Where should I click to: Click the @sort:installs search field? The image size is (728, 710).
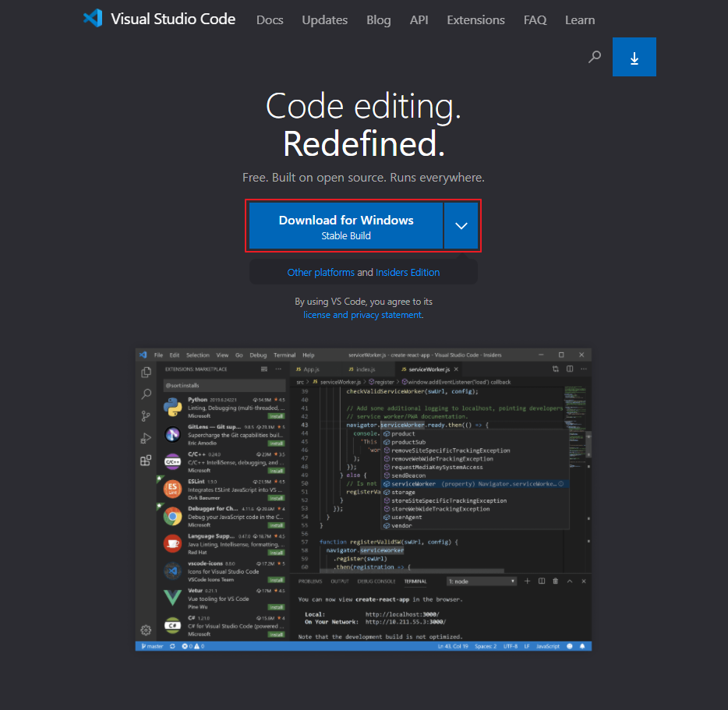[224, 386]
